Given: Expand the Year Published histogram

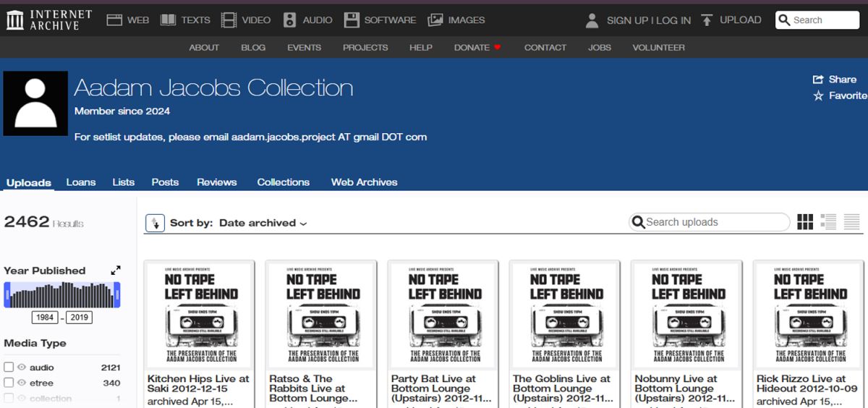Looking at the screenshot, I should click(116, 271).
